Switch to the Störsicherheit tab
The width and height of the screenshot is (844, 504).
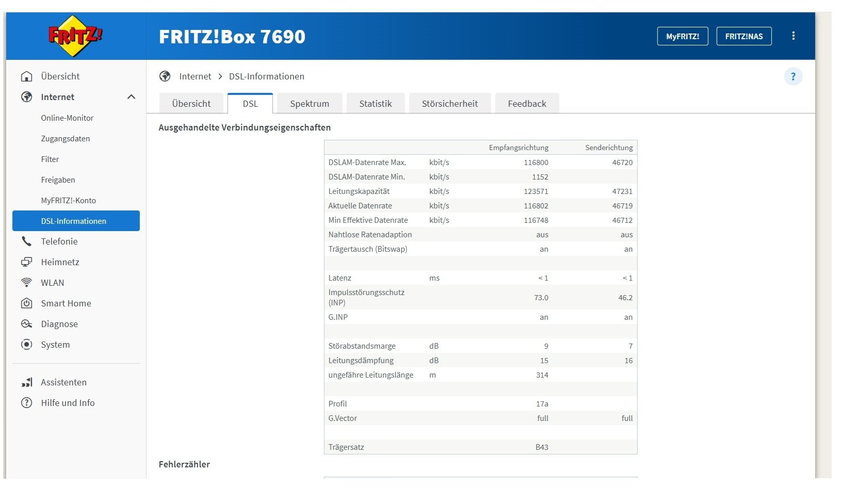(x=450, y=103)
